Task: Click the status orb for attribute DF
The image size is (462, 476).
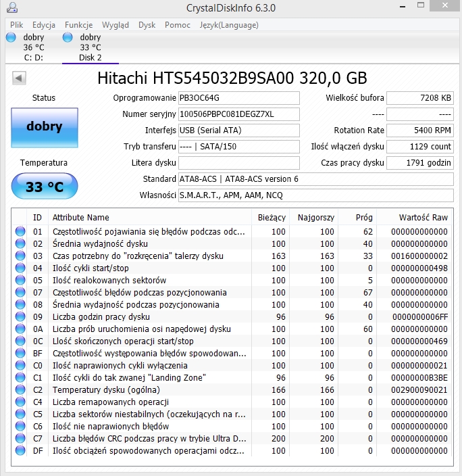Action: (20, 450)
